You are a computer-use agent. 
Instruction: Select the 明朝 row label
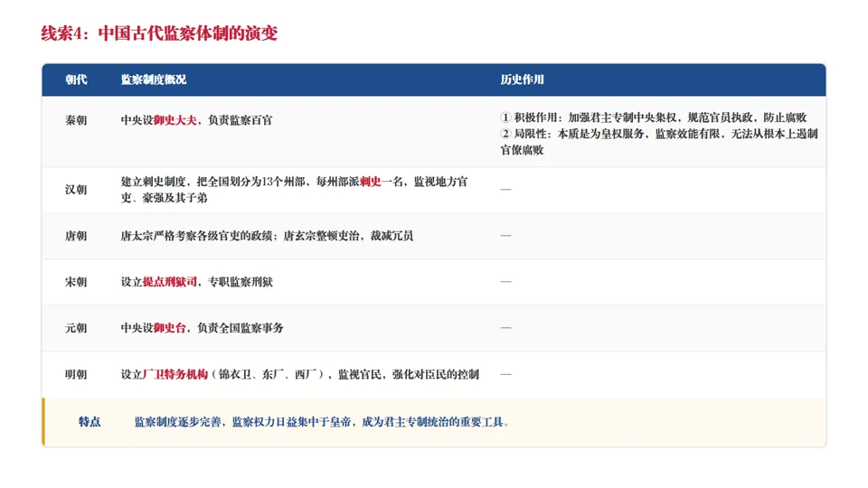76,374
